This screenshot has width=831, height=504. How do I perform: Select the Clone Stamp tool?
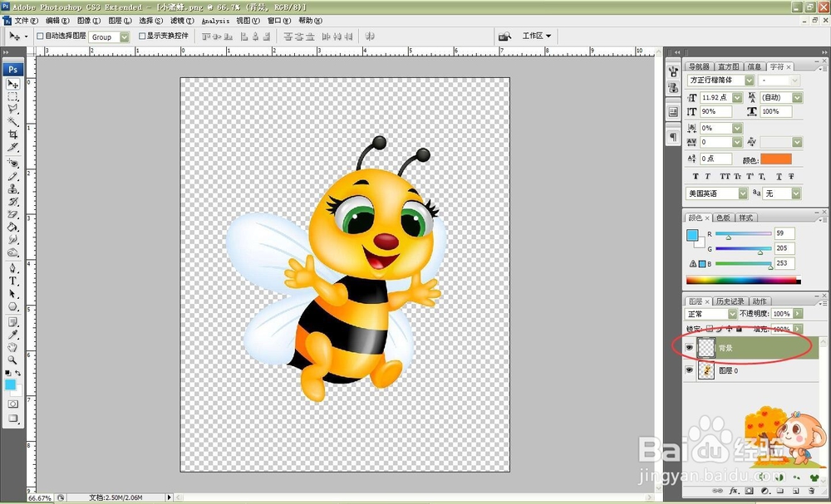pos(12,189)
